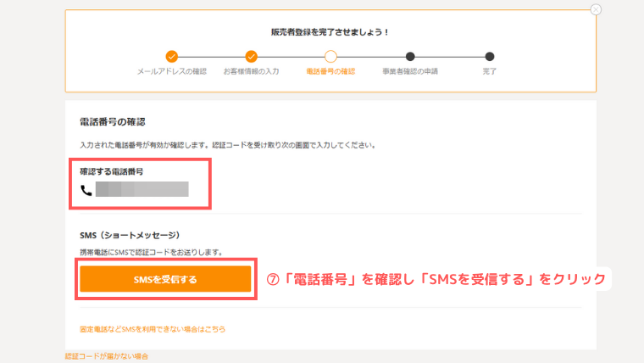The image size is (644, 363).
Task: Click the 確認する電話番号 label
Action: click(x=112, y=171)
